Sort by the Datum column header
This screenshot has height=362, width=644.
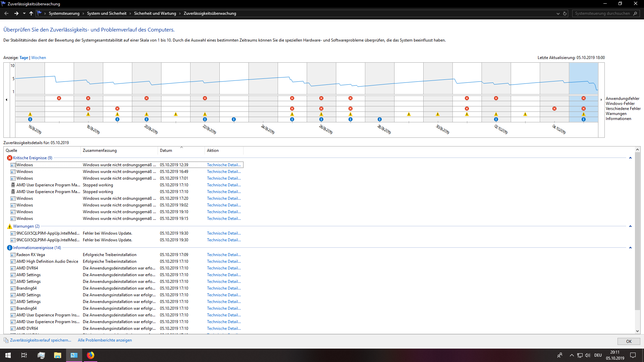tap(181, 150)
